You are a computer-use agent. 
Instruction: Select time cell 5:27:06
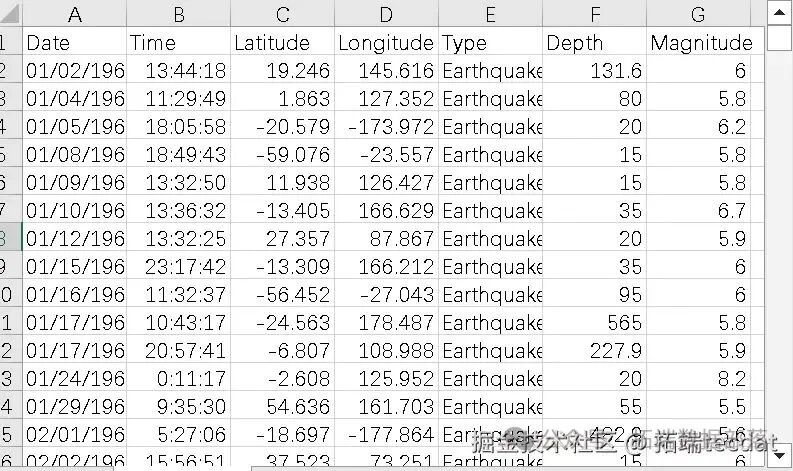179,434
